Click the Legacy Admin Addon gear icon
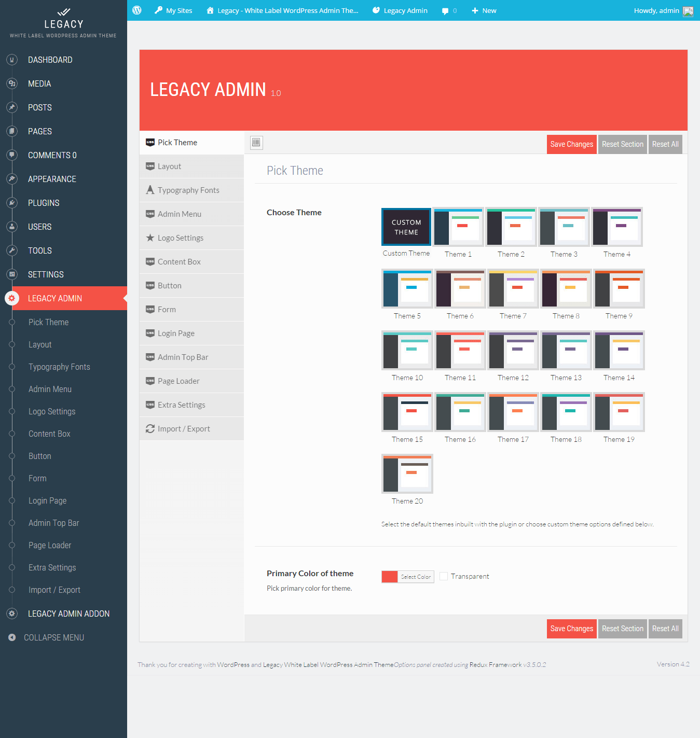Viewport: 700px width, 738px height. click(x=12, y=614)
